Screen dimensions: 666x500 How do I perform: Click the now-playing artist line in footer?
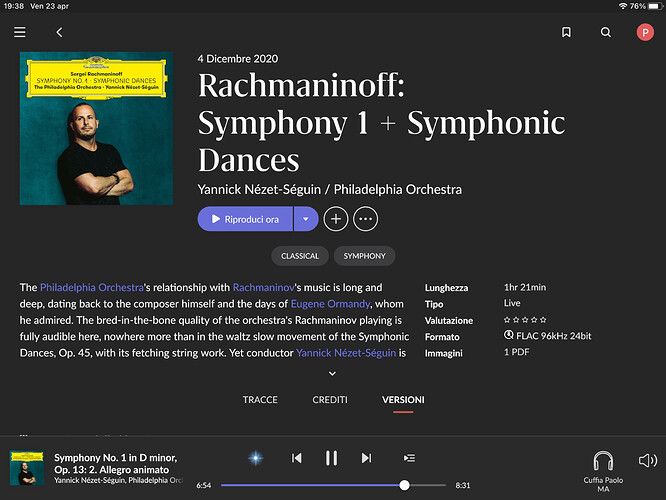(x=118, y=480)
